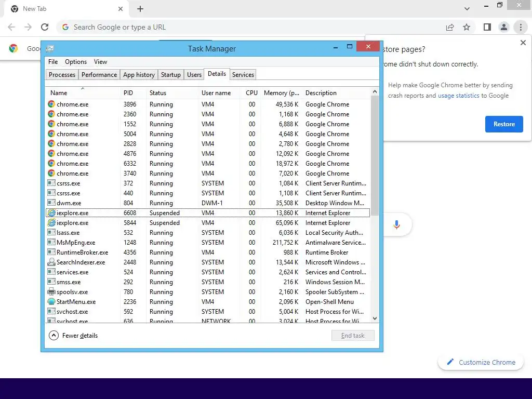Click the voice search microphone icon
The image size is (532, 399).
[x=396, y=224]
